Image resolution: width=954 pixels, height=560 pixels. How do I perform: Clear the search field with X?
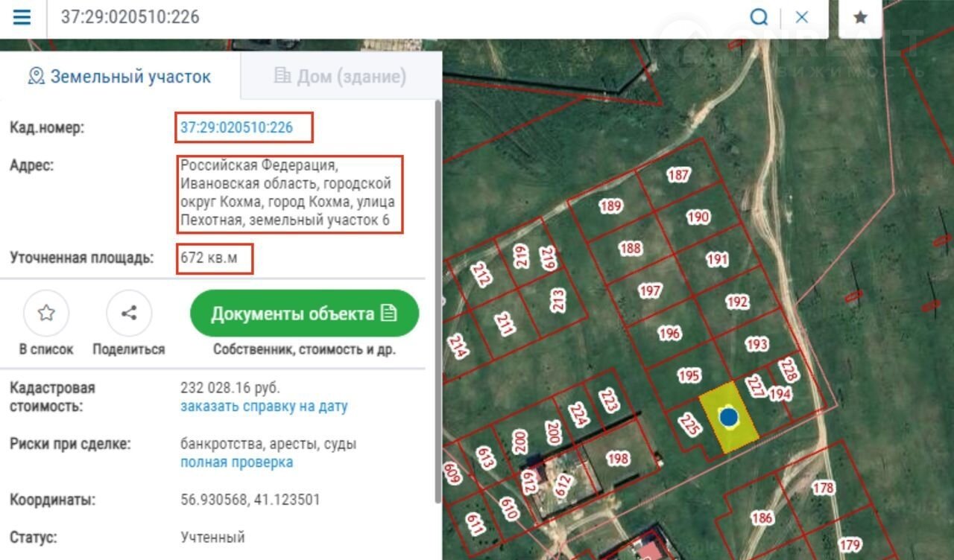point(802,17)
